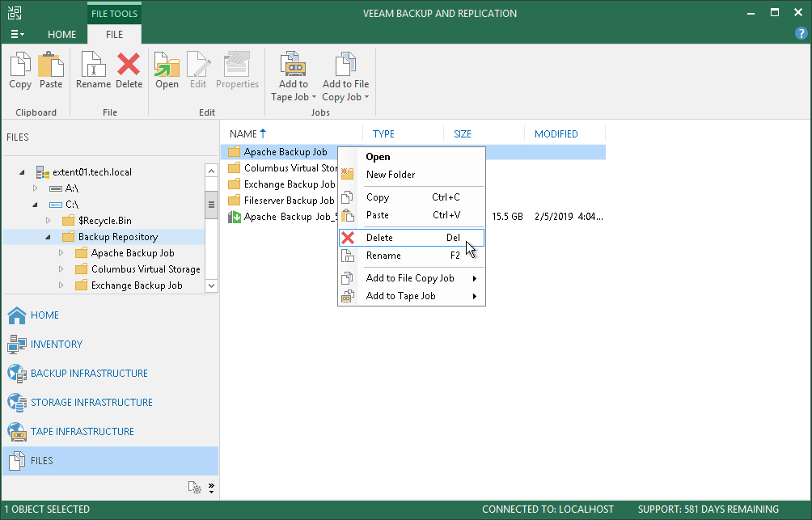Screen dimensions: 812x520
Task: Select $Recycle.Bin in the tree
Action: pos(104,221)
